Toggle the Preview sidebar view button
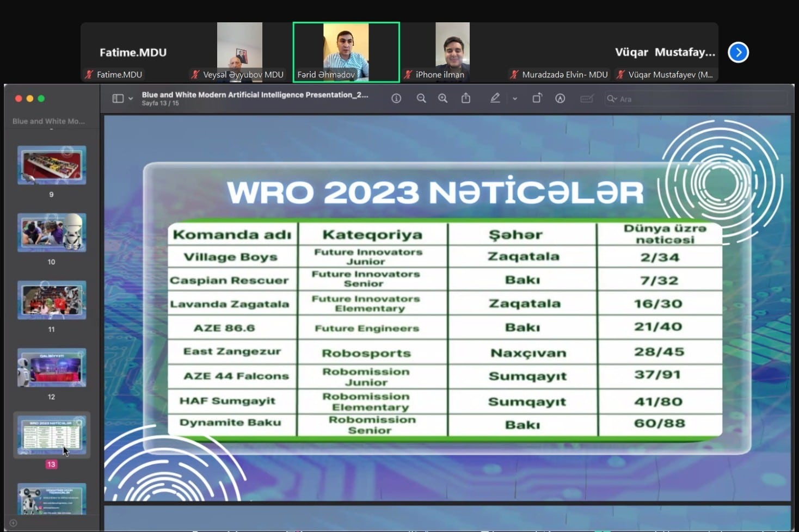799x532 pixels. (118, 98)
